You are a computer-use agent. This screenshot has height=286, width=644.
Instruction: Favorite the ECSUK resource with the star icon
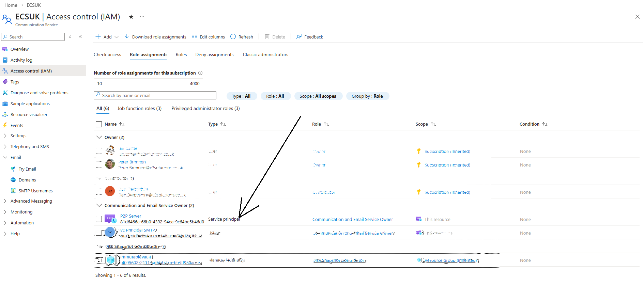[131, 17]
